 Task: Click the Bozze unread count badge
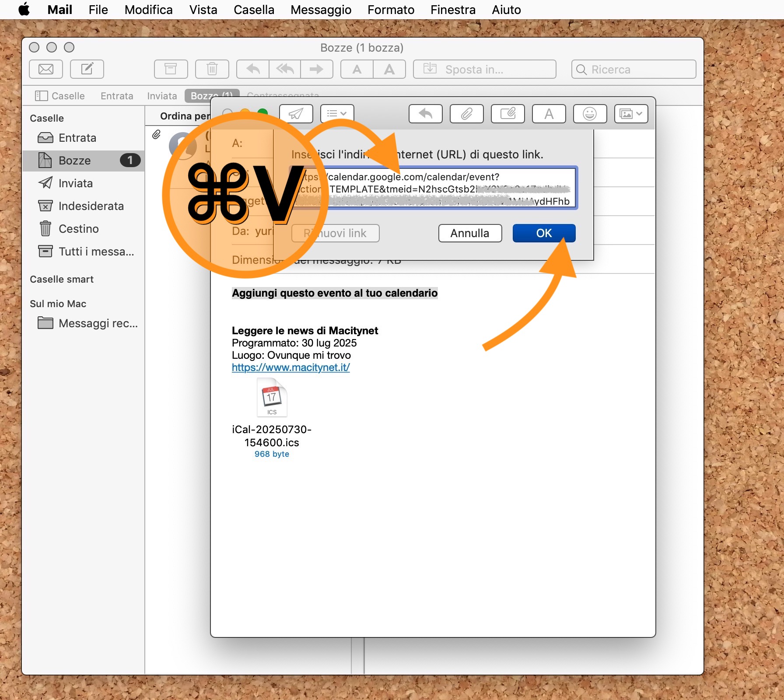(130, 161)
